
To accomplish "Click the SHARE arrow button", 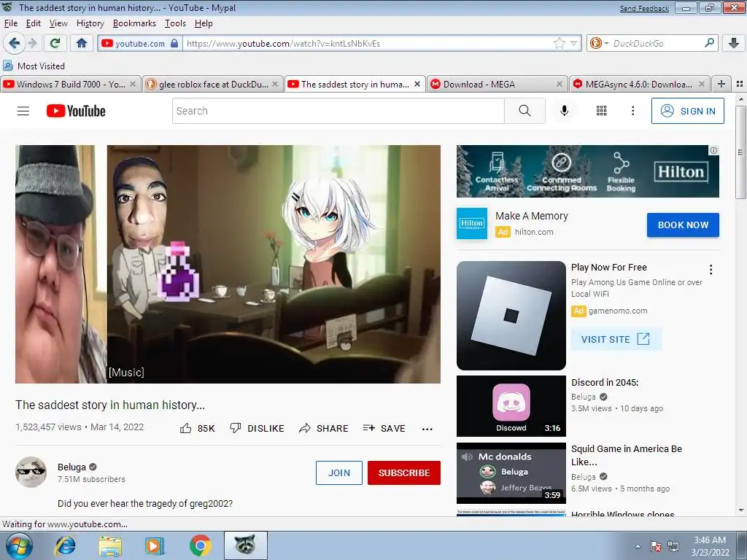I will 323,429.
